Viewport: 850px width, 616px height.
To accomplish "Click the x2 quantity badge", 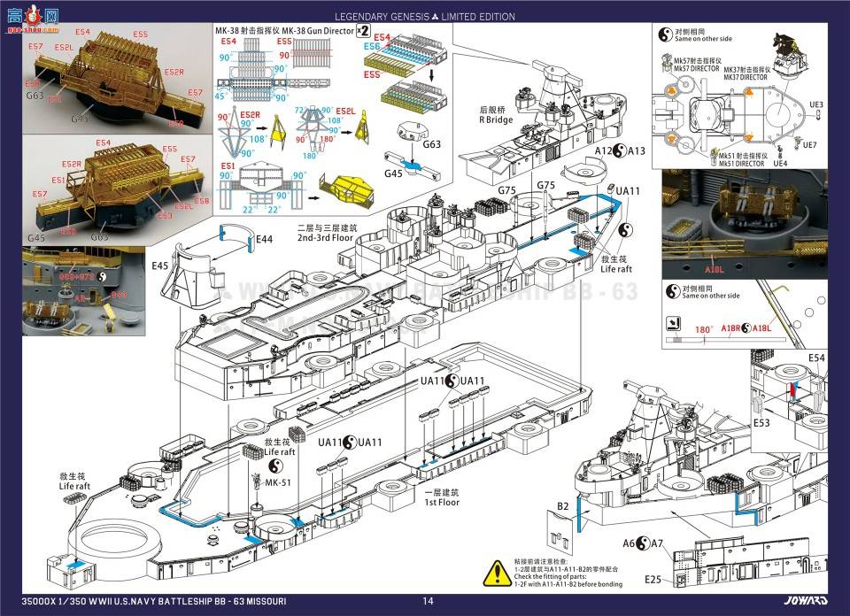I will 363,32.
